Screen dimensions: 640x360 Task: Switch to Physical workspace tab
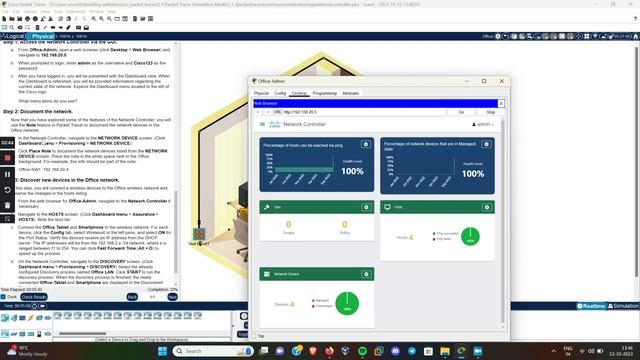40,36
